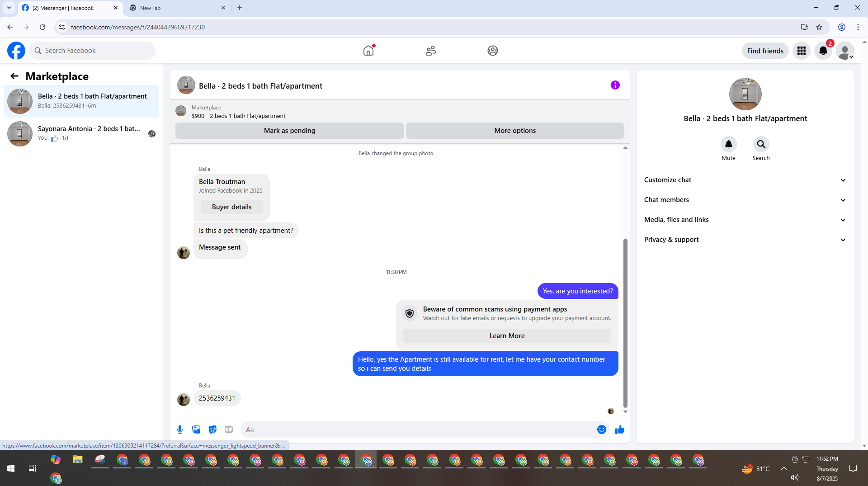Choose a GIF icon in composer

click(x=229, y=429)
